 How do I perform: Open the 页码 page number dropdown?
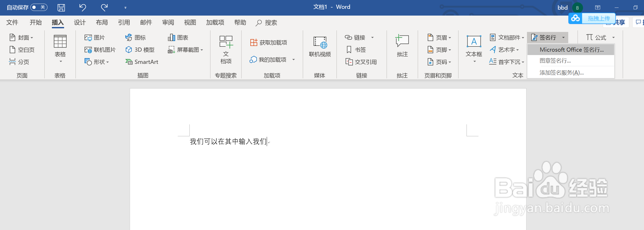click(x=439, y=62)
